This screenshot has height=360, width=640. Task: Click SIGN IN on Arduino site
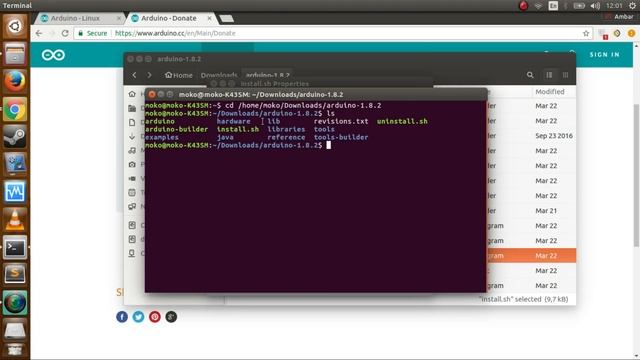pyautogui.click(x=604, y=55)
